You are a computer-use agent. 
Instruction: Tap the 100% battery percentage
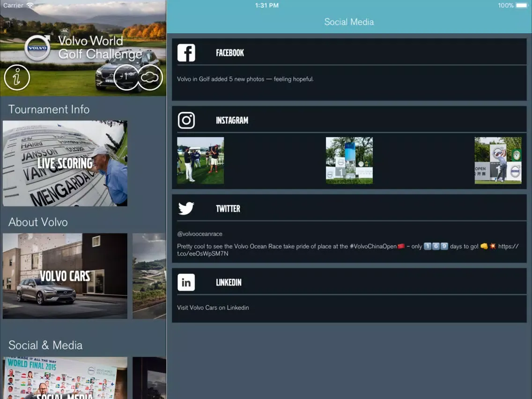coord(505,6)
